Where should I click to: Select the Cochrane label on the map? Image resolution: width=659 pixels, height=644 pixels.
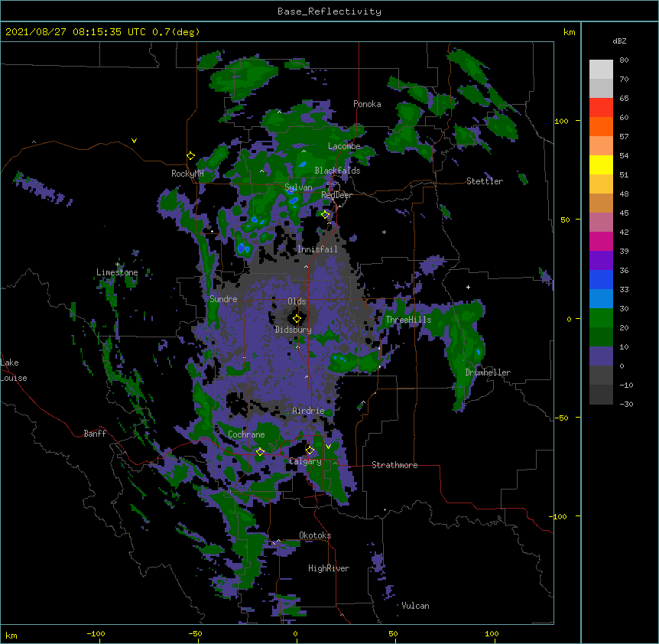point(246,434)
